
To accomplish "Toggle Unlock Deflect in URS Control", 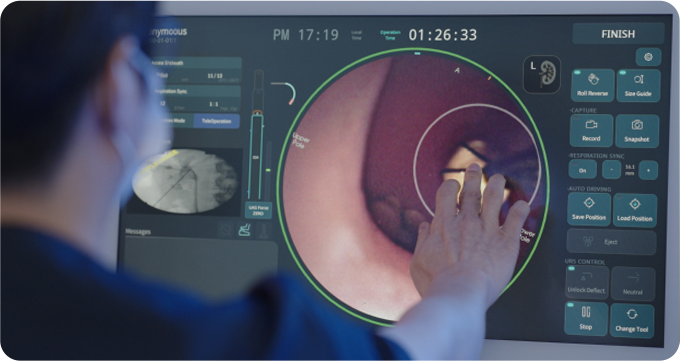I will [x=587, y=282].
